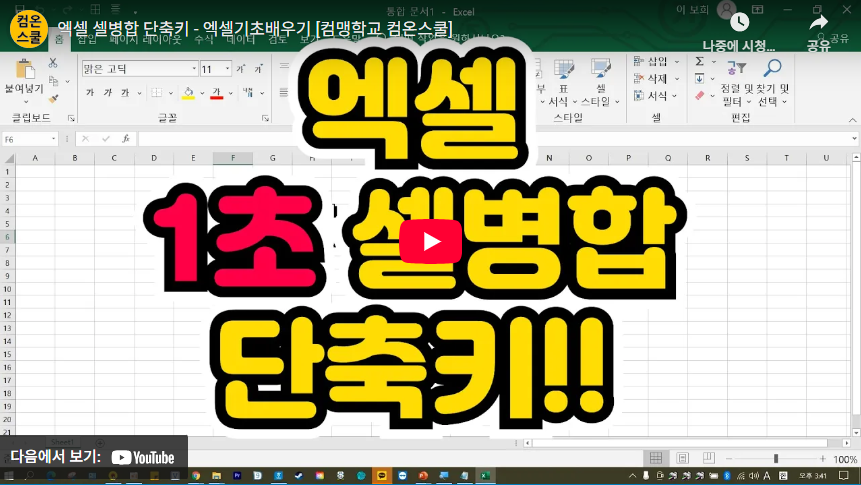Open the video title link 엑셀 셀병합 단축키
The width and height of the screenshot is (861, 485).
pos(255,28)
